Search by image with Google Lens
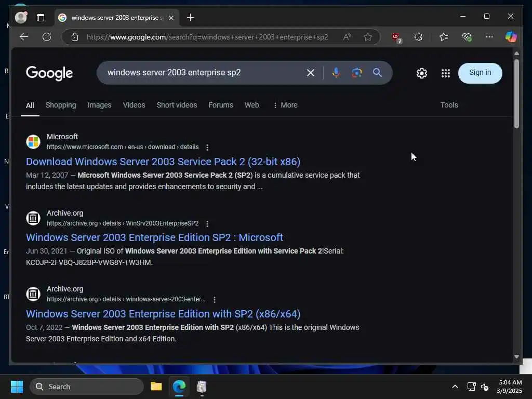The image size is (532, 399). (x=356, y=73)
